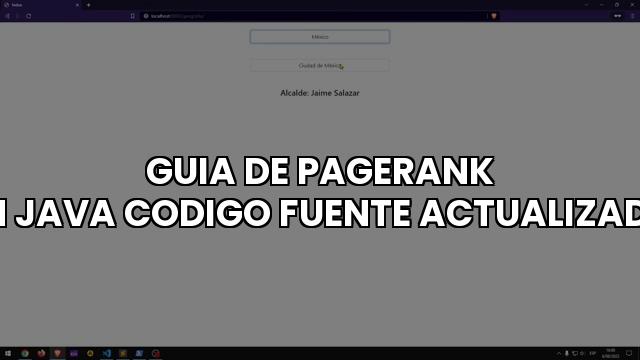Open the red circular taskbar app
The image size is (640, 360).
[156, 353]
